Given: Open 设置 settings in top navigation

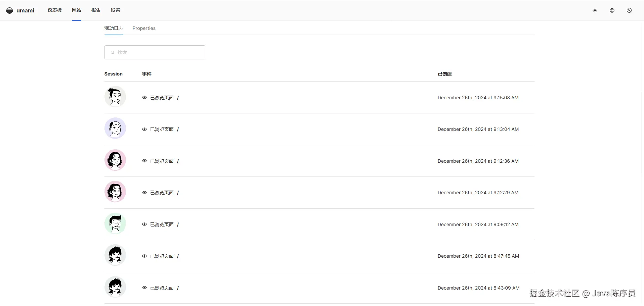Looking at the screenshot, I should click(115, 10).
